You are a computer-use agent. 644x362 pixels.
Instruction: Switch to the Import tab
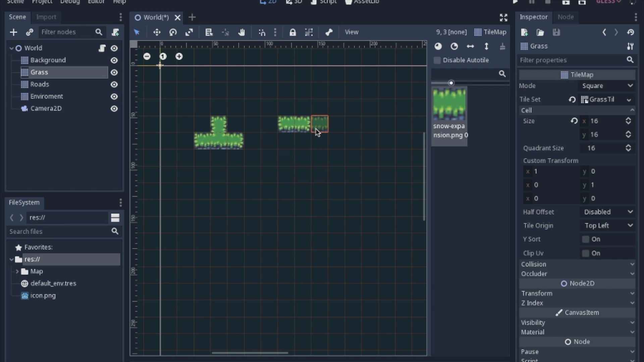pos(46,17)
